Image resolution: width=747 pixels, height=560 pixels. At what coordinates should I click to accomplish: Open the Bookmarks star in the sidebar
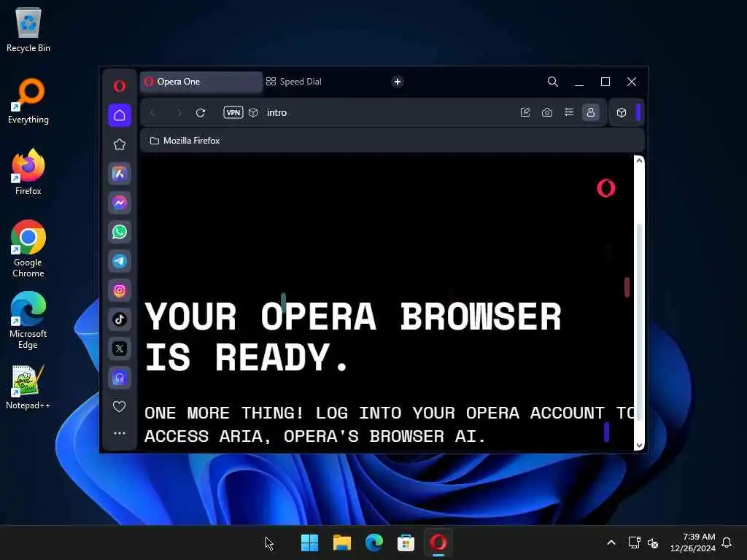click(120, 144)
